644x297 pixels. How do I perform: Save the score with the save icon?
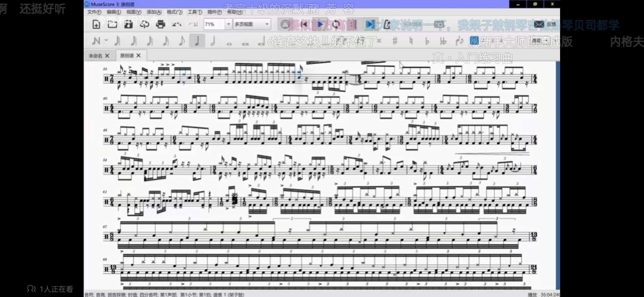[128, 24]
